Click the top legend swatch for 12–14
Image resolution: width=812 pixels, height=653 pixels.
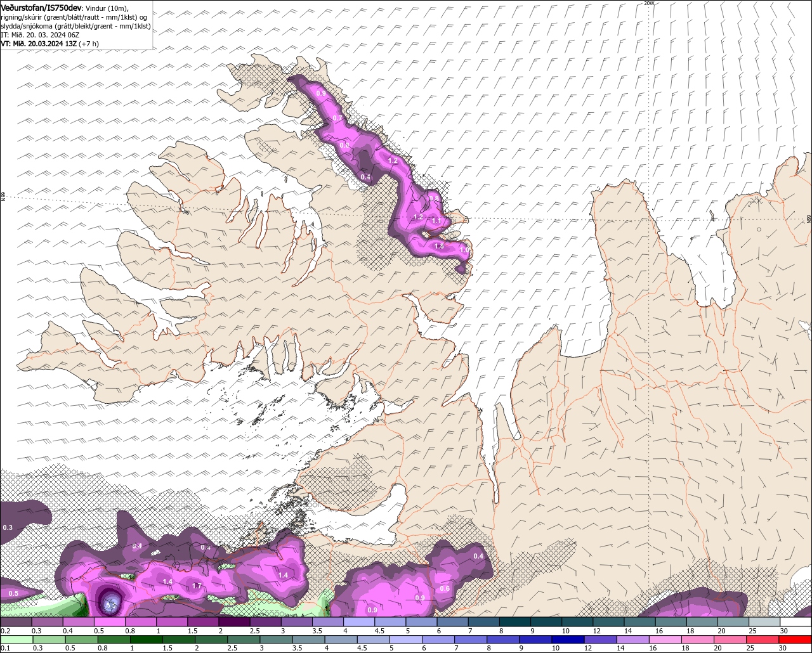(x=609, y=622)
